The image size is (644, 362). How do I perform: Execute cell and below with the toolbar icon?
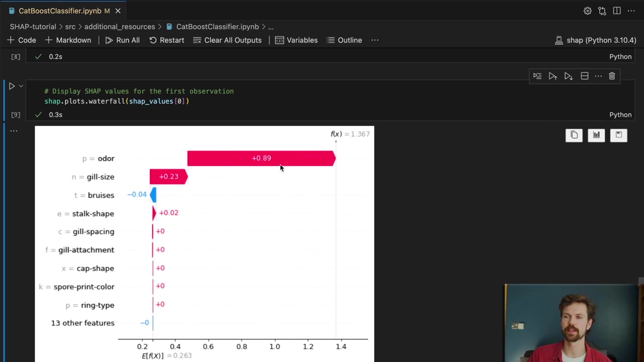569,76
